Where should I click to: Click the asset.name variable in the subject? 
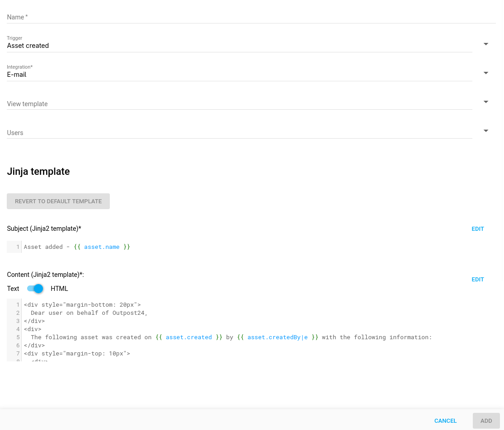click(102, 247)
